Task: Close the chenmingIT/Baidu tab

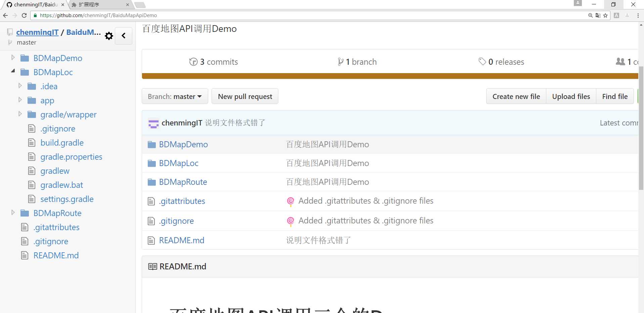Action: coord(63,5)
